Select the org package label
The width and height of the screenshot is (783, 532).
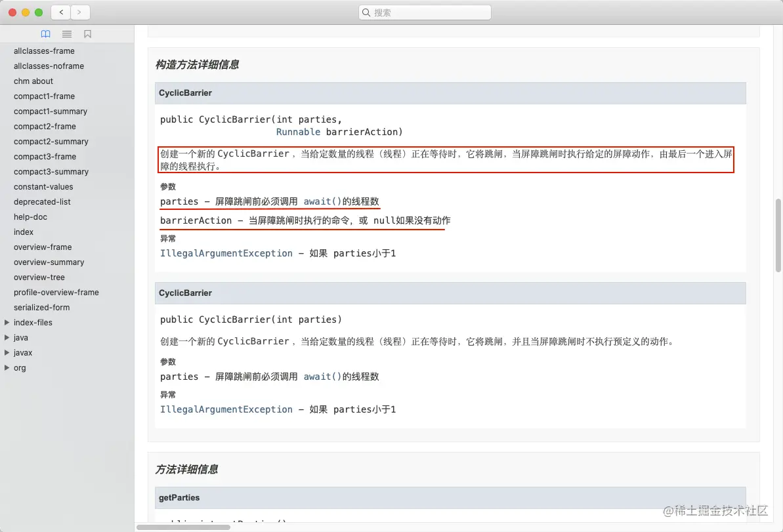(20, 368)
